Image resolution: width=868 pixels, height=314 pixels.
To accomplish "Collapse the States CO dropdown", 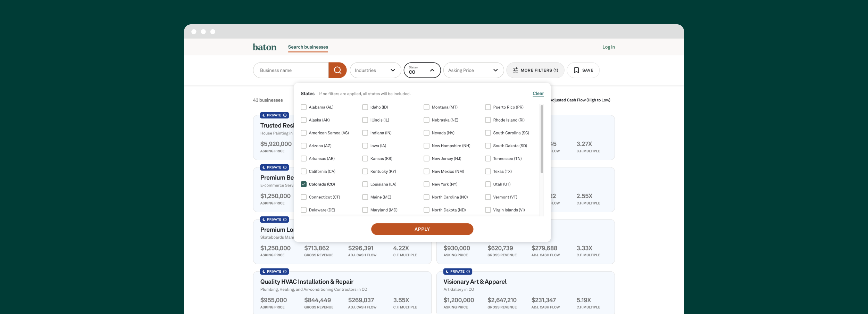I will (422, 70).
